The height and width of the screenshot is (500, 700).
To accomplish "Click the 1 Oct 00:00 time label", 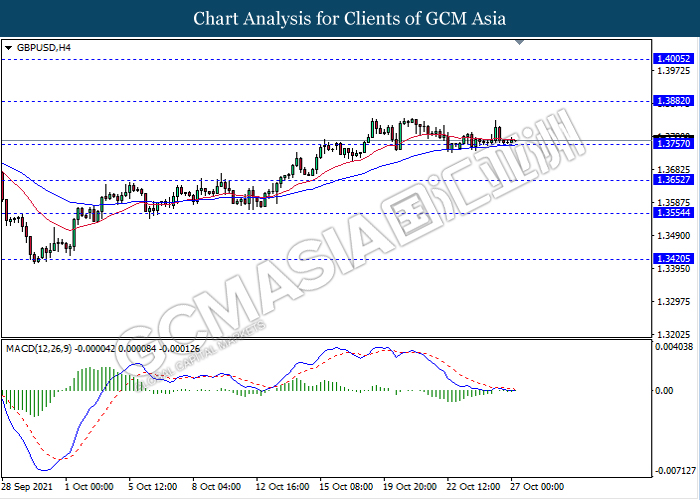I will (x=89, y=487).
